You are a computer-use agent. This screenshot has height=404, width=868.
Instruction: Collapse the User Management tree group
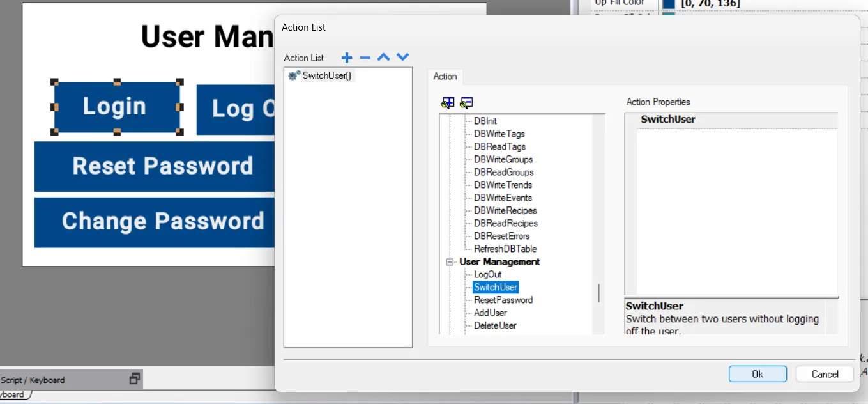(x=450, y=262)
